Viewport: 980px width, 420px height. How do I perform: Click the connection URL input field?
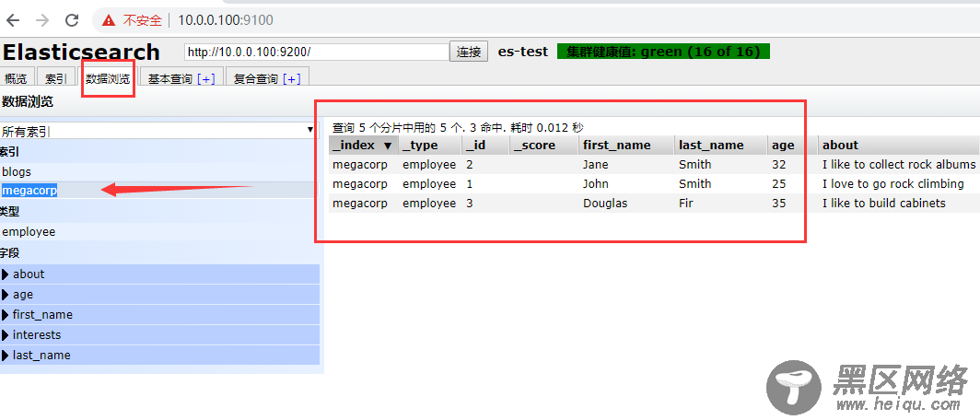pos(316,52)
